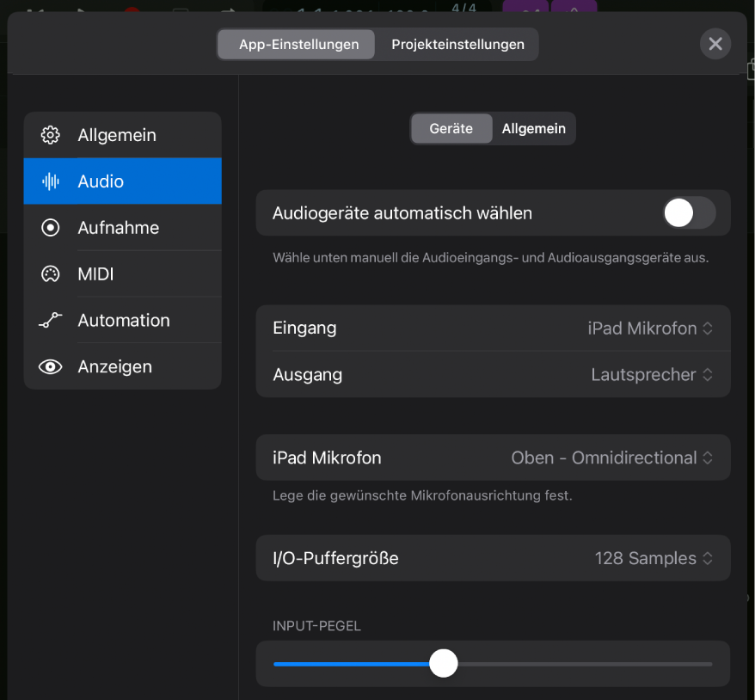Open the Automation settings label in sidebar
Screen dimensions: 755x700
pos(124,321)
